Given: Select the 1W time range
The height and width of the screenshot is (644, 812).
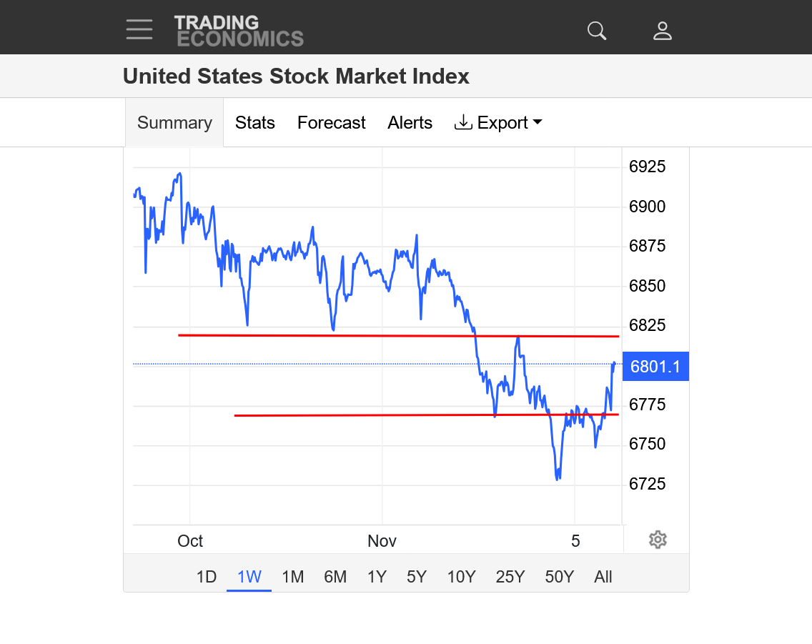Looking at the screenshot, I should 249,577.
